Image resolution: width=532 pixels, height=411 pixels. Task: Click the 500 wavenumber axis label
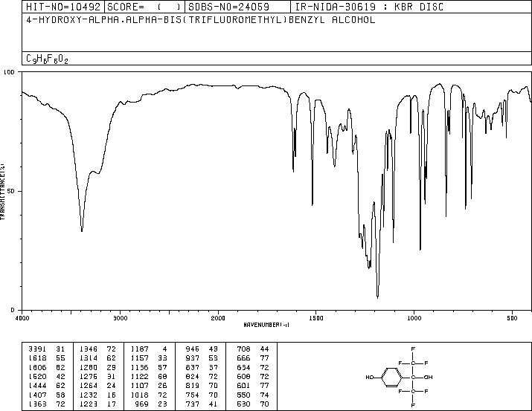tap(512, 318)
